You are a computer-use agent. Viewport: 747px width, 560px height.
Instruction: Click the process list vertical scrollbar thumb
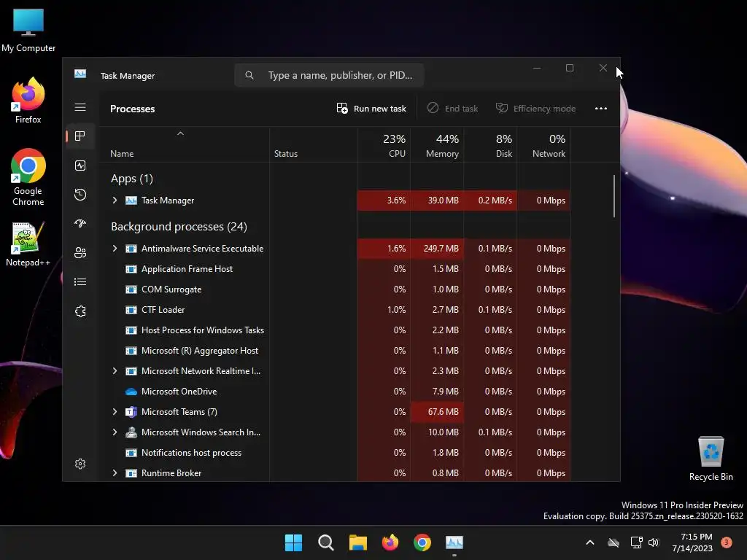614,196
